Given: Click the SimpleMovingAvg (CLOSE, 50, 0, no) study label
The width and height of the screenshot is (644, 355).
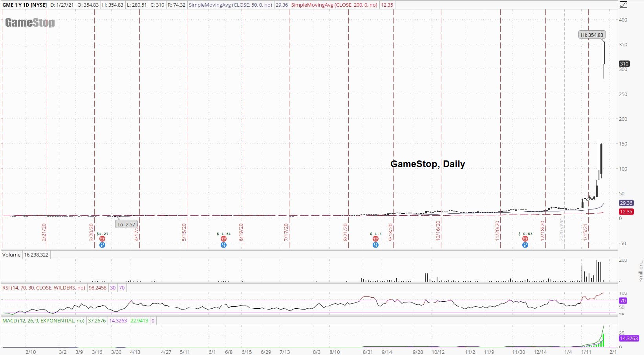Looking at the screenshot, I should 230,5.
